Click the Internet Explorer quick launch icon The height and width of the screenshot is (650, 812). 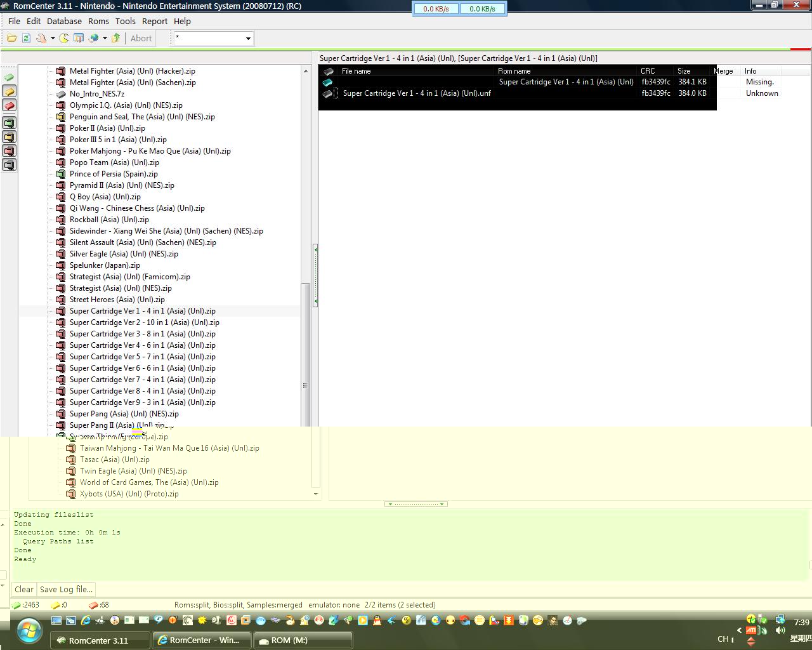click(86, 620)
